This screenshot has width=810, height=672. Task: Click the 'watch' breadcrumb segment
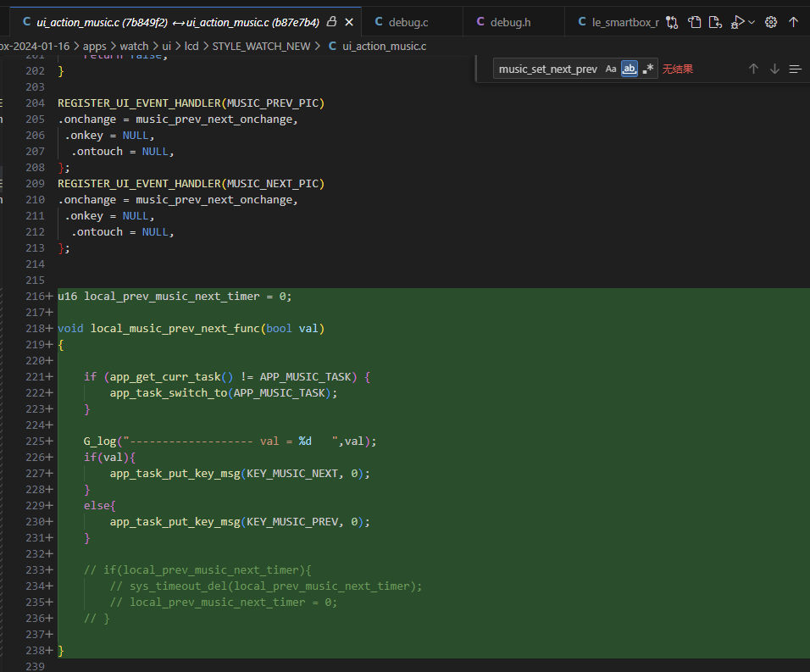[x=135, y=46]
